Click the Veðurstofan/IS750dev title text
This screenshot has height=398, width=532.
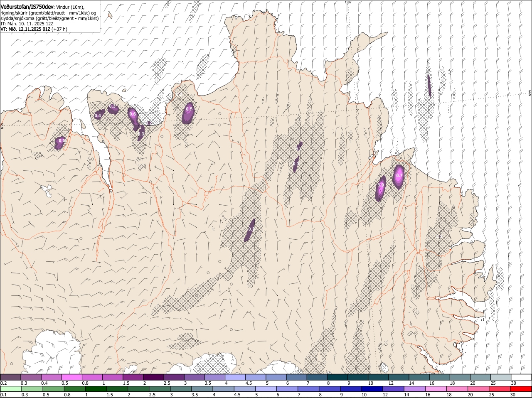click(27, 7)
